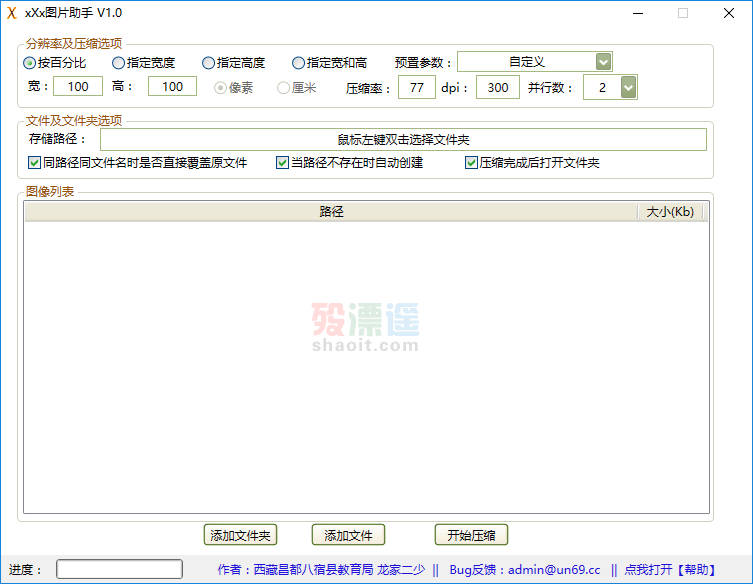
Task: Select the 指定宽度 radio option
Action: [144, 63]
